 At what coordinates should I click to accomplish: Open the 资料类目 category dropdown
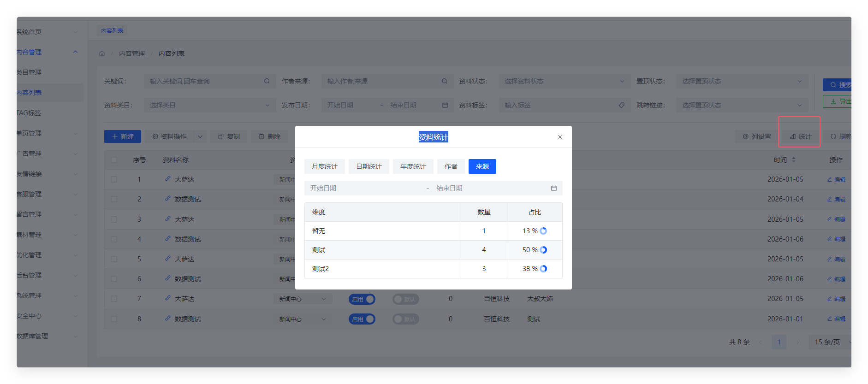point(209,105)
